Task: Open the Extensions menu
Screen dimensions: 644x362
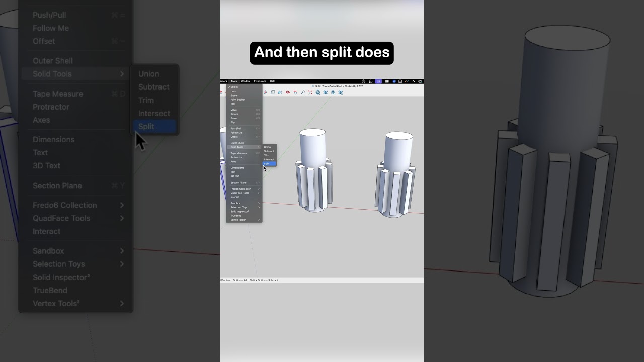Action: tap(260, 81)
